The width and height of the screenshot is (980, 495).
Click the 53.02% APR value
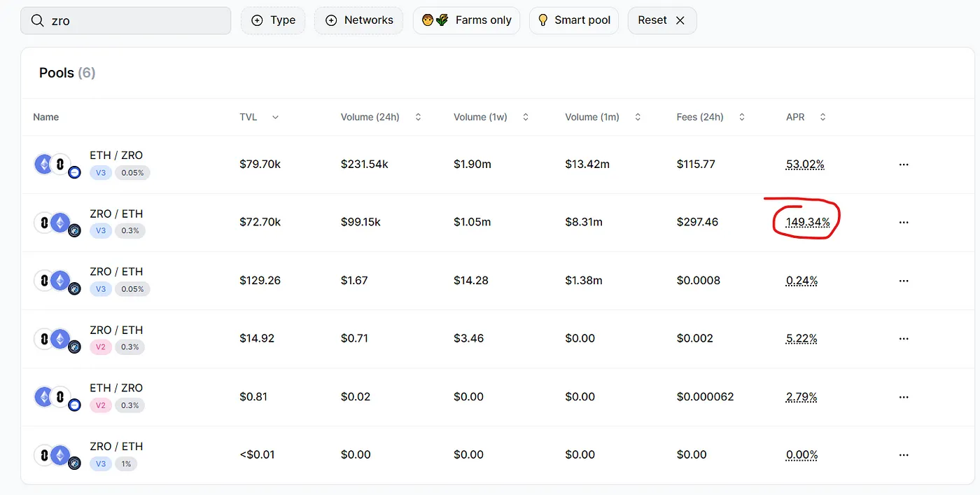tap(805, 165)
